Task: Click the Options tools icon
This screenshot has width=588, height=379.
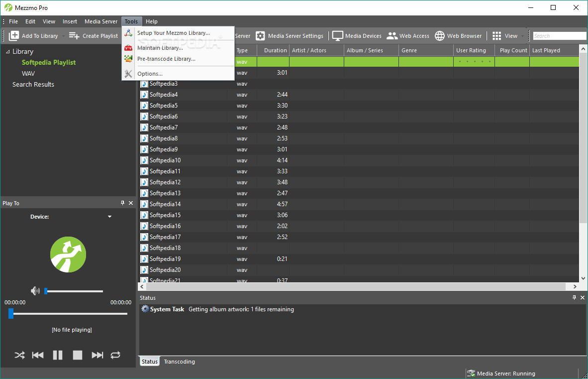Action: [129, 74]
